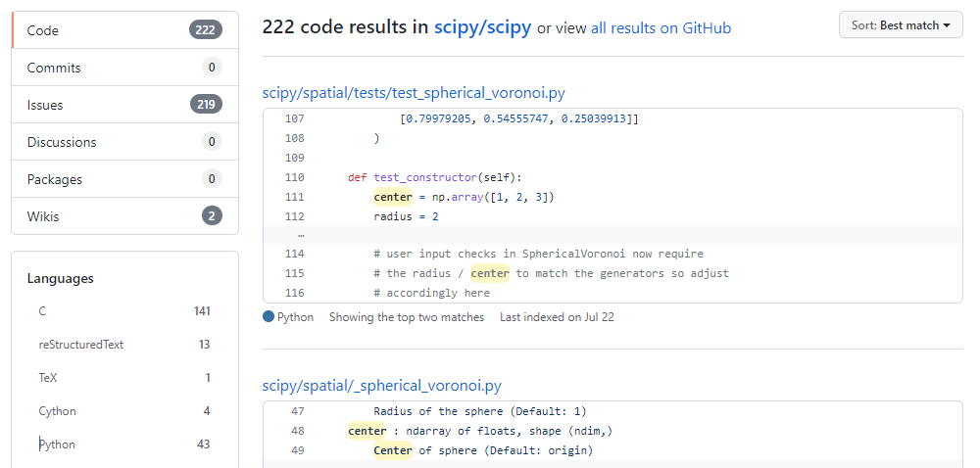Open the scipy/scipy repository link
980x468 pixels.
coord(482,27)
